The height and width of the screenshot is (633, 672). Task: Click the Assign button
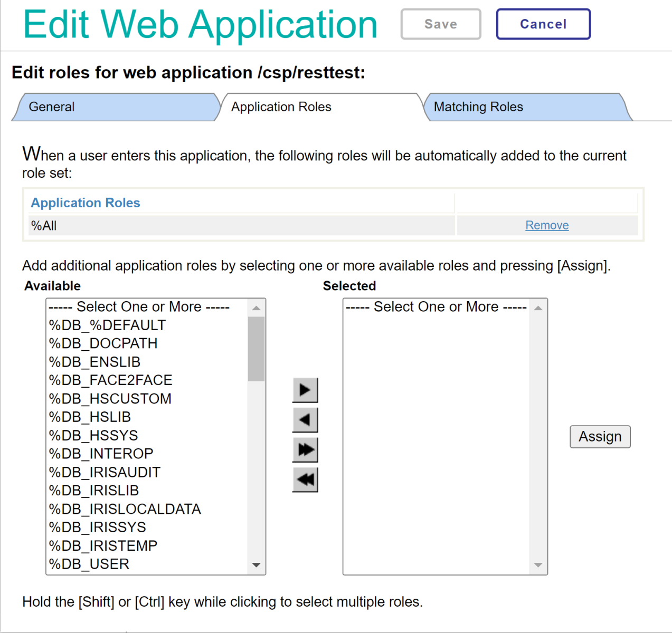pyautogui.click(x=600, y=437)
